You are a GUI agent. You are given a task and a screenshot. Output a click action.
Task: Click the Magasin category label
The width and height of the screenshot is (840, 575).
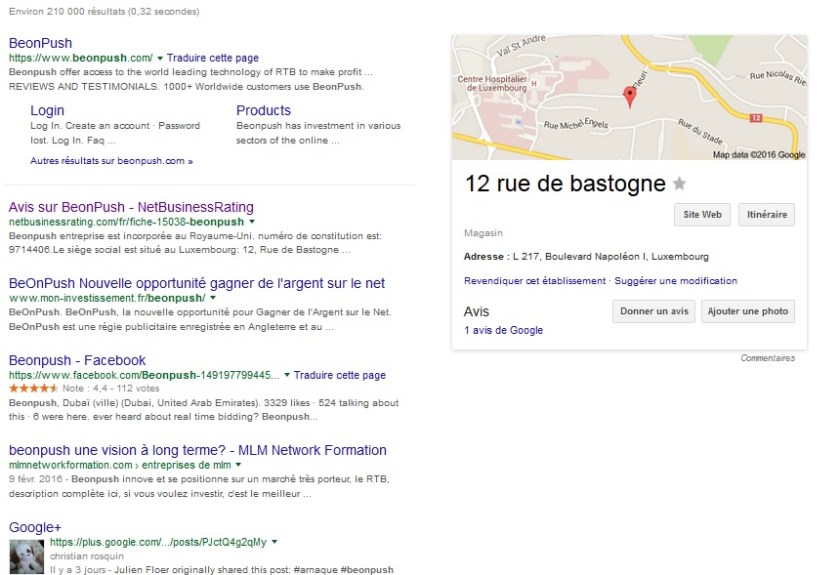click(483, 233)
